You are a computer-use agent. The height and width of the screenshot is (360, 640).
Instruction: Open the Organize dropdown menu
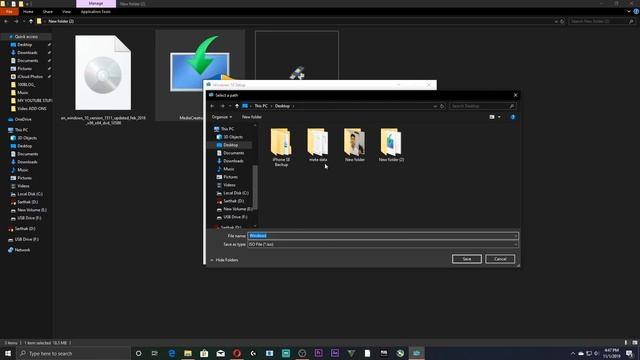[x=222, y=117]
